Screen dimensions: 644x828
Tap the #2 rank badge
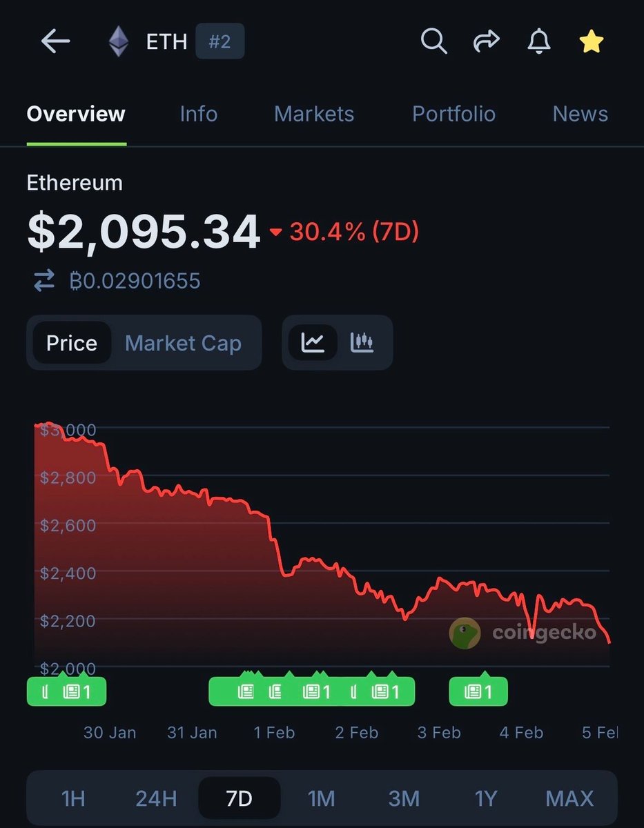click(219, 42)
